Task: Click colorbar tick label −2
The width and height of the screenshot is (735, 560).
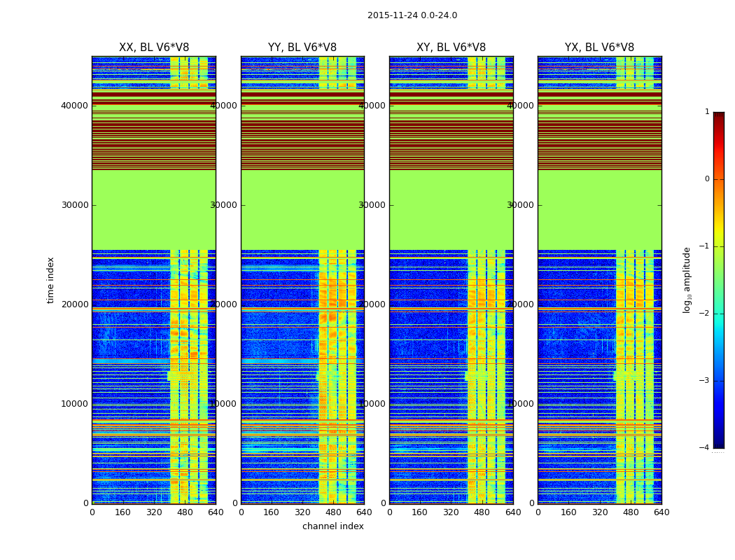Action: pyautogui.click(x=704, y=314)
